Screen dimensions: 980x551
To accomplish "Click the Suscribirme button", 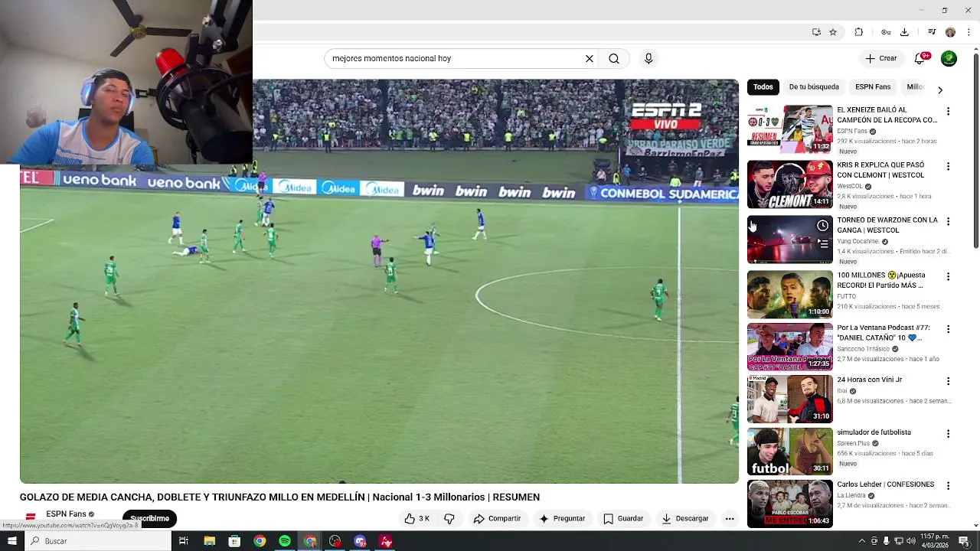I will pos(149,518).
